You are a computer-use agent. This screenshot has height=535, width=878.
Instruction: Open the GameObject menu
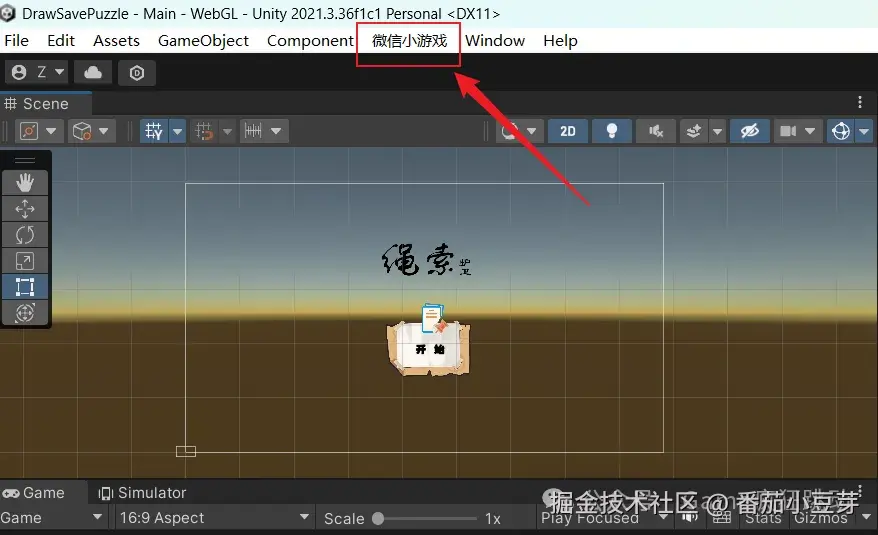pos(203,41)
